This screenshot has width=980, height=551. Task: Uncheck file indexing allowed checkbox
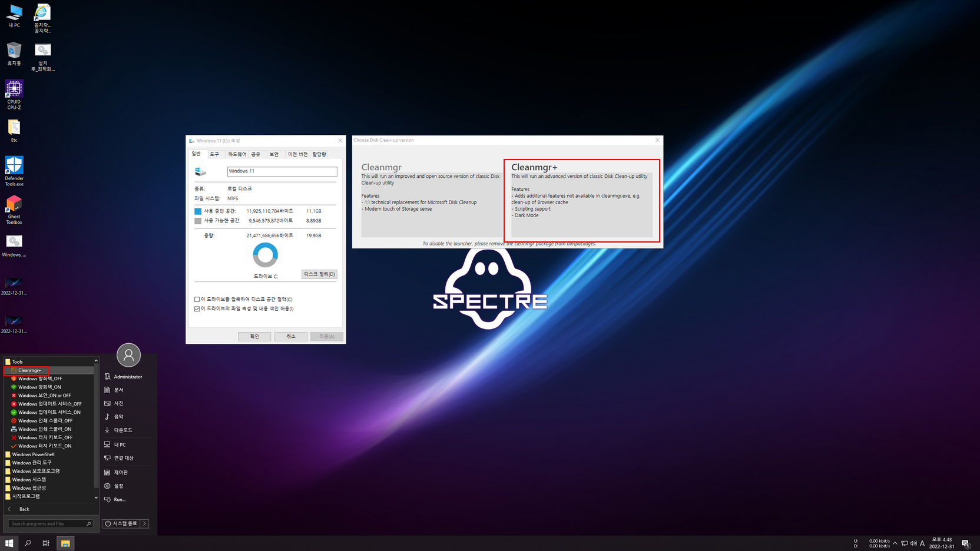(x=197, y=308)
